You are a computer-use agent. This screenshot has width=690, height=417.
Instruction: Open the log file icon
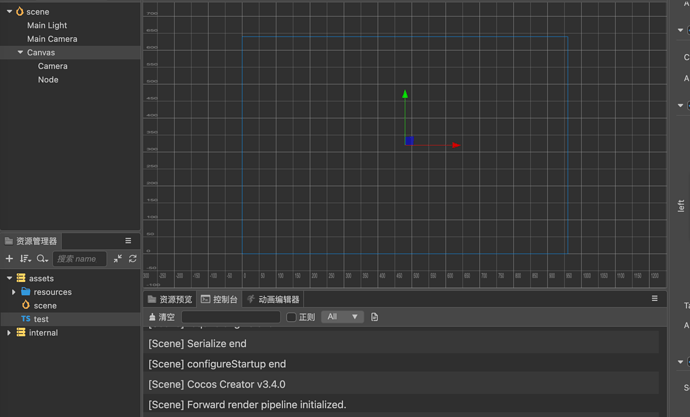[x=374, y=317]
